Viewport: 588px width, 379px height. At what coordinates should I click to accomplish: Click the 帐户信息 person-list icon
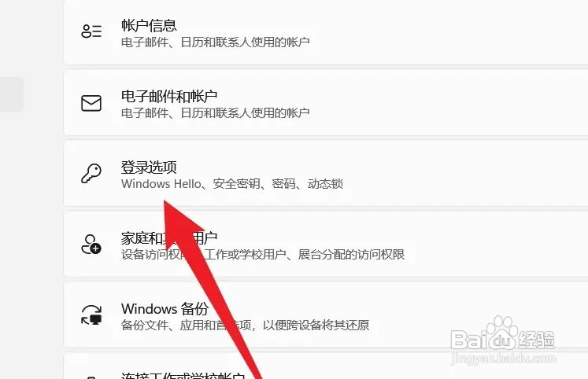pos(91,31)
